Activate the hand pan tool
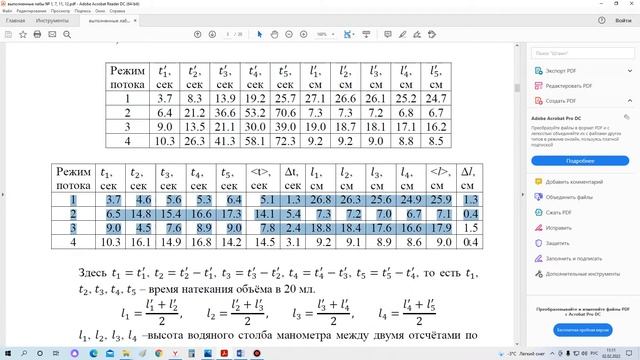 [274, 35]
